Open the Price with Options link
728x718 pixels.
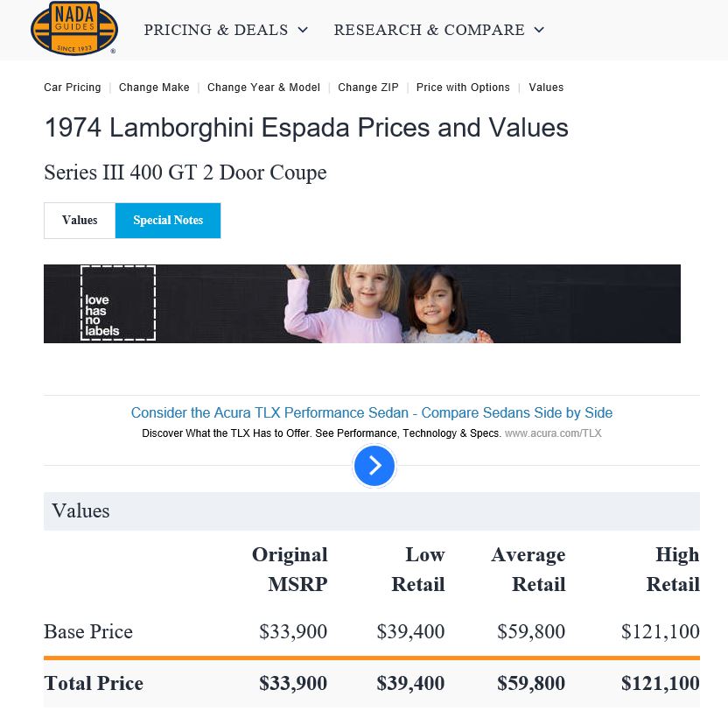click(463, 88)
